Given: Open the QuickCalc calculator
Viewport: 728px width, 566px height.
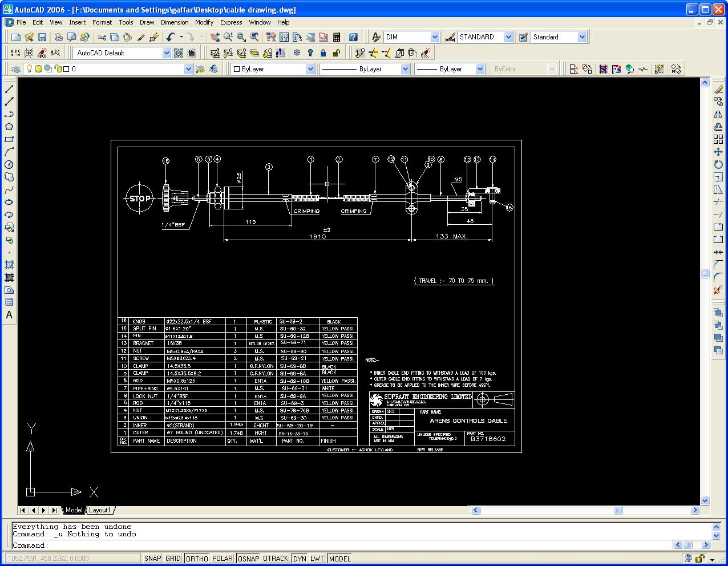Looking at the screenshot, I should coord(337,37).
